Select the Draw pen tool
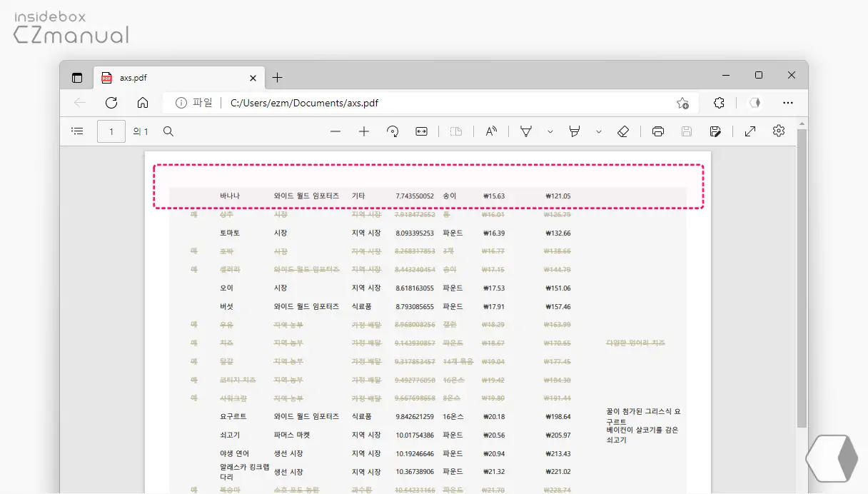The width and height of the screenshot is (868, 494). [526, 131]
